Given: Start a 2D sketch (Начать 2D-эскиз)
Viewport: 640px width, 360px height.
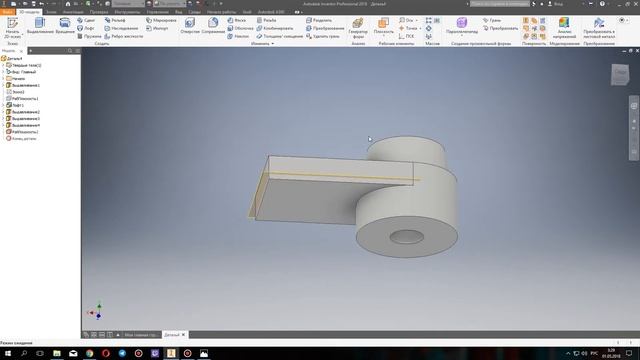Looking at the screenshot, I should coord(12,28).
